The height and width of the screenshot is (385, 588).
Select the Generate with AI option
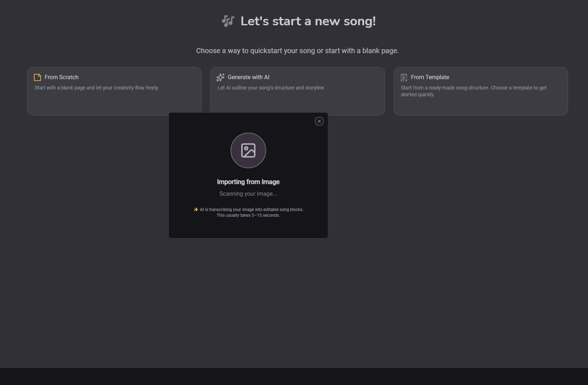(x=298, y=91)
